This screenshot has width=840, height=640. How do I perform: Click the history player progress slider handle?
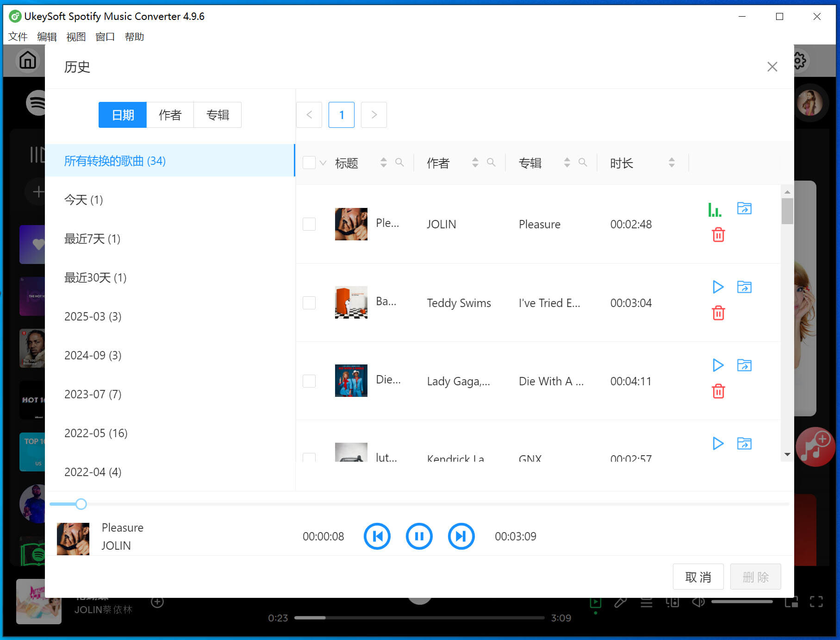coord(81,504)
